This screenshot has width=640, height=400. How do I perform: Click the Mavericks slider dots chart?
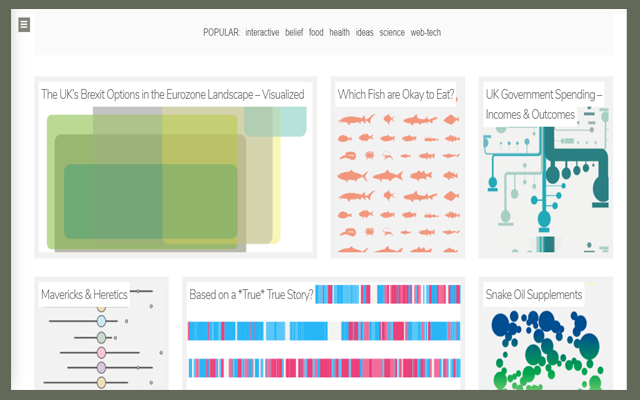(x=100, y=345)
